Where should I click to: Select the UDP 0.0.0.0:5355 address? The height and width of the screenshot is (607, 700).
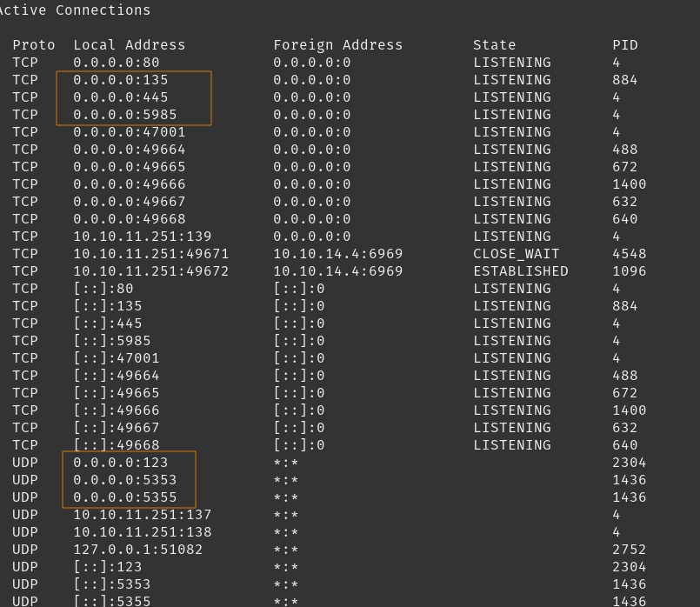coord(125,497)
